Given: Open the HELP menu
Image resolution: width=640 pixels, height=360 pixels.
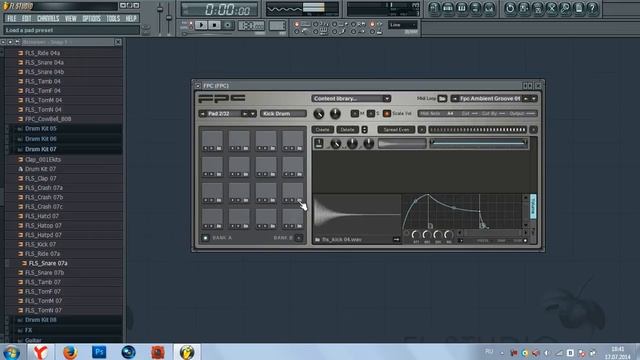Looking at the screenshot, I should (x=131, y=18).
